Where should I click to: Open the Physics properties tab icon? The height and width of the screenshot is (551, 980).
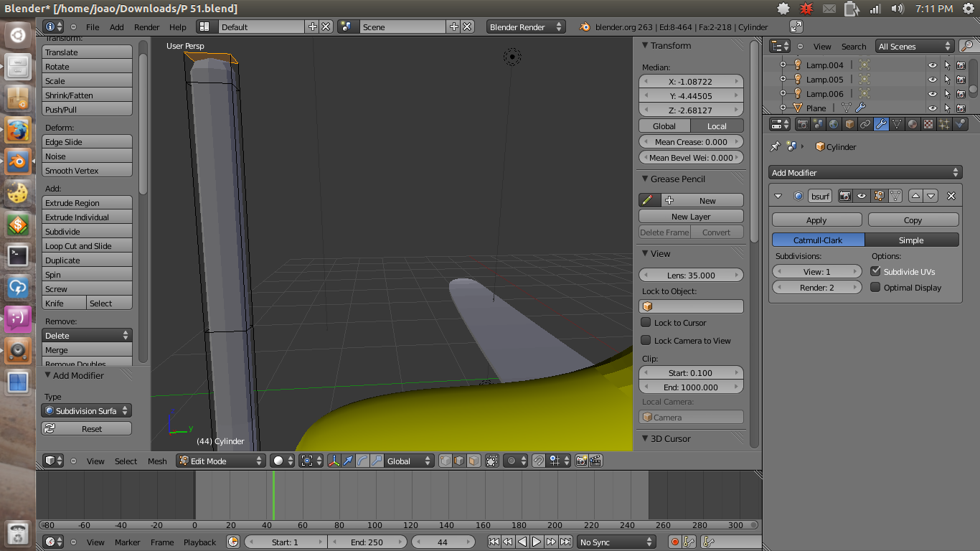pos(960,124)
